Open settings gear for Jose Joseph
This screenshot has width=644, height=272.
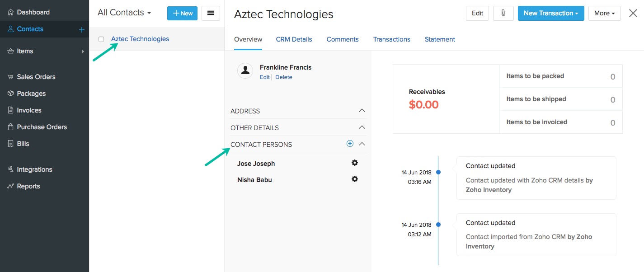tap(355, 163)
